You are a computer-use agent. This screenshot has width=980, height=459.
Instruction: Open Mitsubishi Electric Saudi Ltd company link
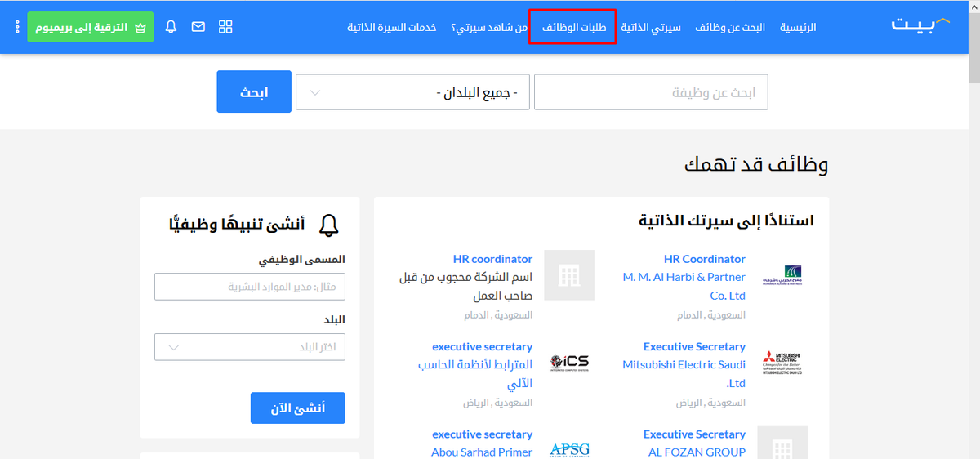[684, 373]
